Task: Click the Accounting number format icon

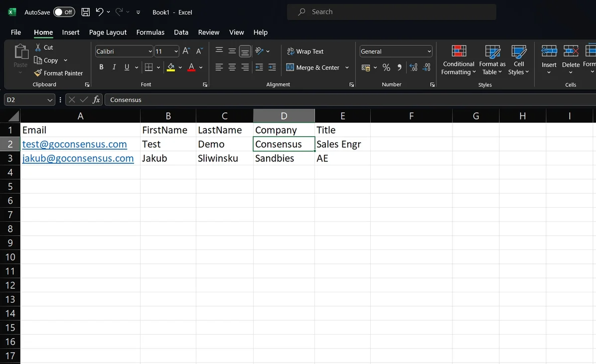Action: pos(366,68)
